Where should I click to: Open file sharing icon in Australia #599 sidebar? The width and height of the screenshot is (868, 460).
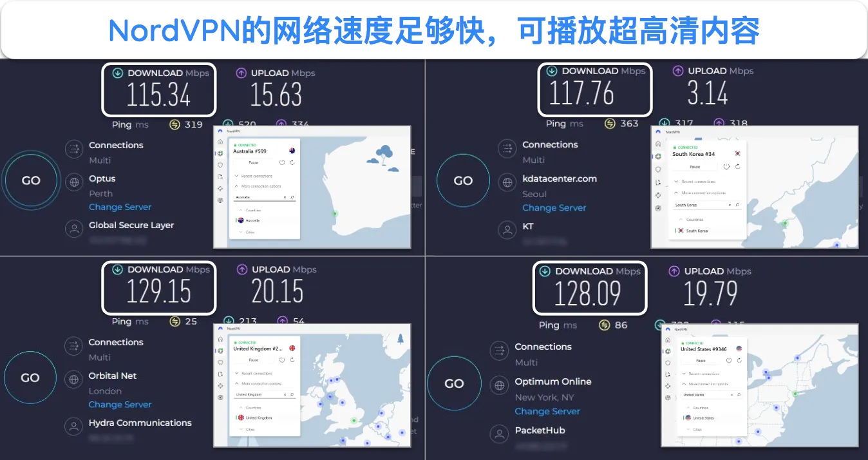tap(220, 177)
